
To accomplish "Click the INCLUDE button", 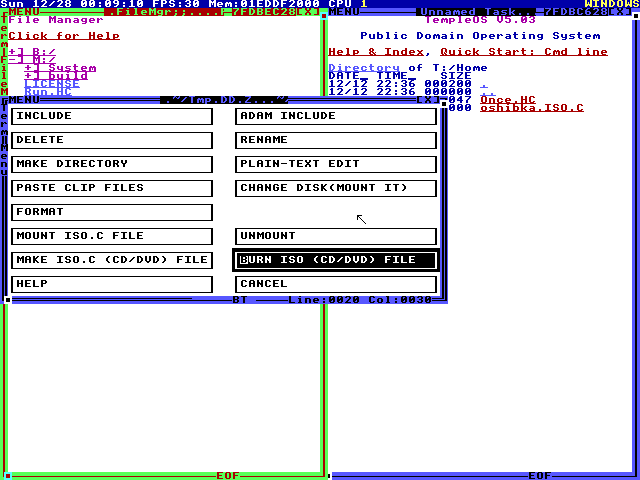I will click(x=112, y=116).
